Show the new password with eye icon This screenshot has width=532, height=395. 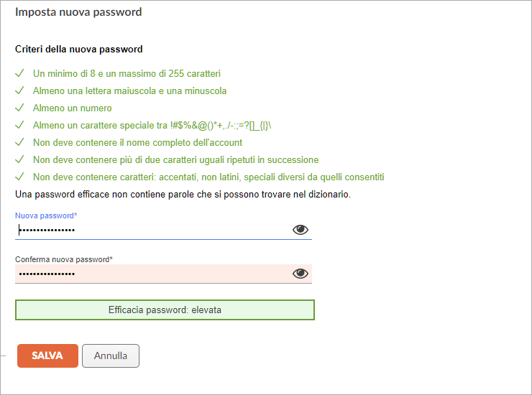301,230
